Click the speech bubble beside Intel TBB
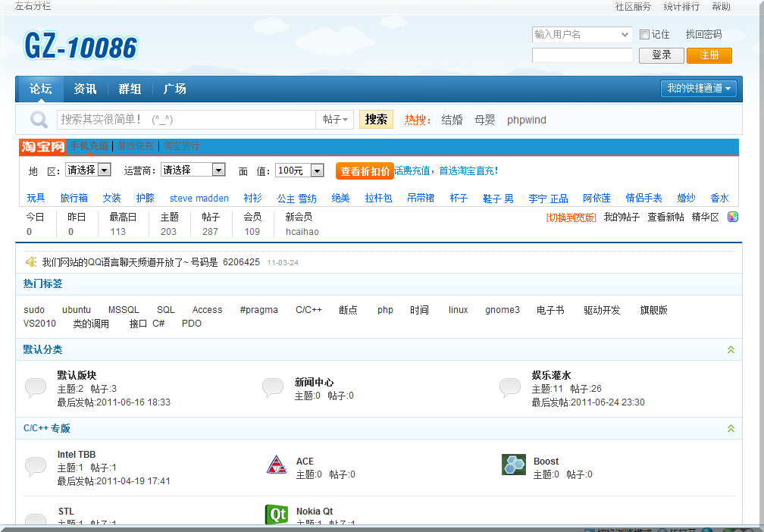Screen dimensions: 764x532 click(36, 466)
